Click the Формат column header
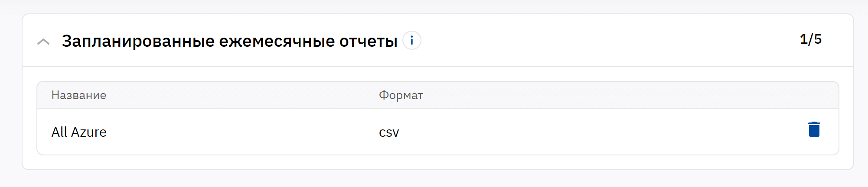Screen dimensions: 868x187 [x=401, y=95]
